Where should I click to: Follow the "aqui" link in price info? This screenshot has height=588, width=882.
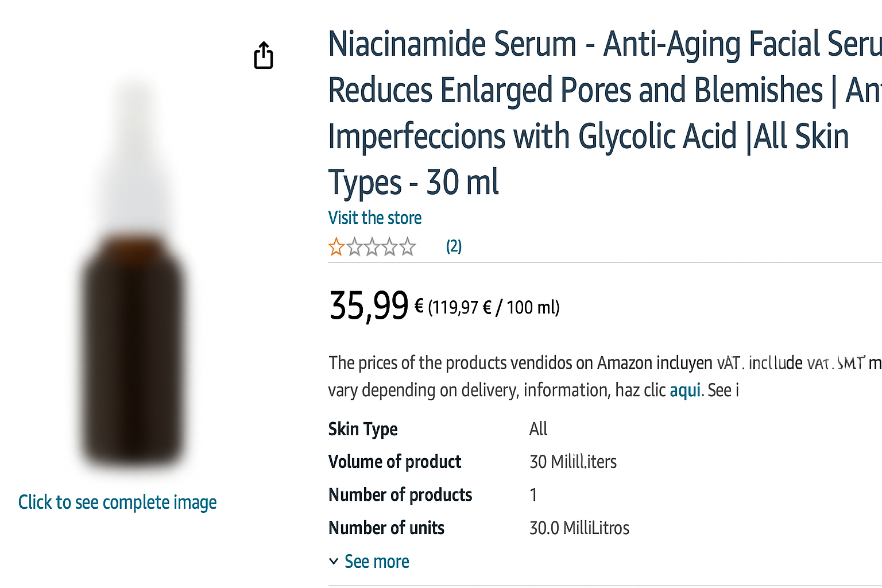[685, 390]
